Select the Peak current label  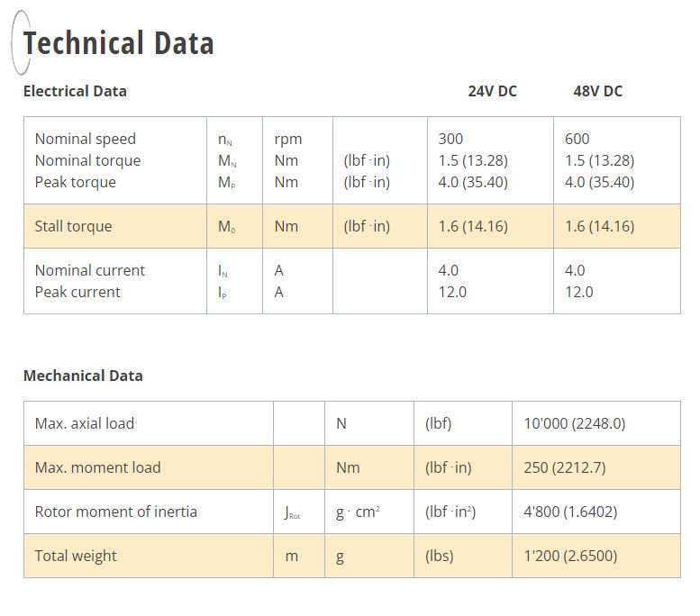tap(77, 292)
